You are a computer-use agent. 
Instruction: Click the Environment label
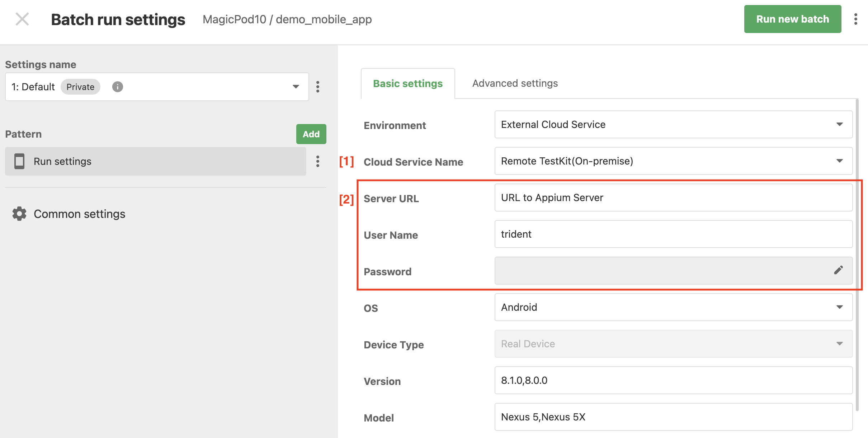[x=395, y=125]
